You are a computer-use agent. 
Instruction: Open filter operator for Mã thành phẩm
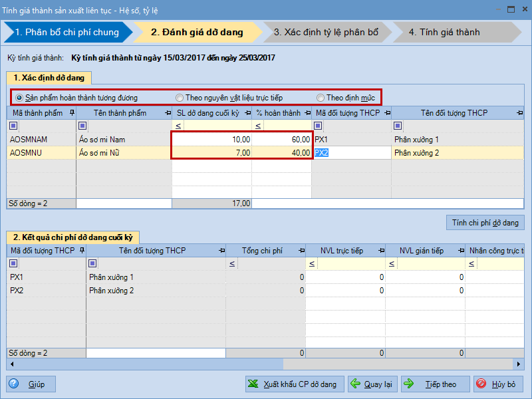[x=14, y=126]
